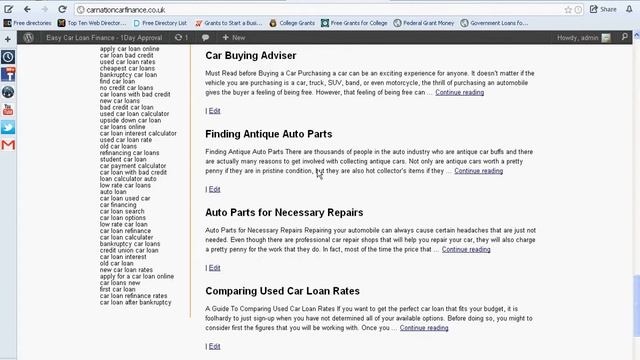Click 'used car loan calculator' tag
Image resolution: width=640 pixels, height=360 pixels.
pos(134,114)
